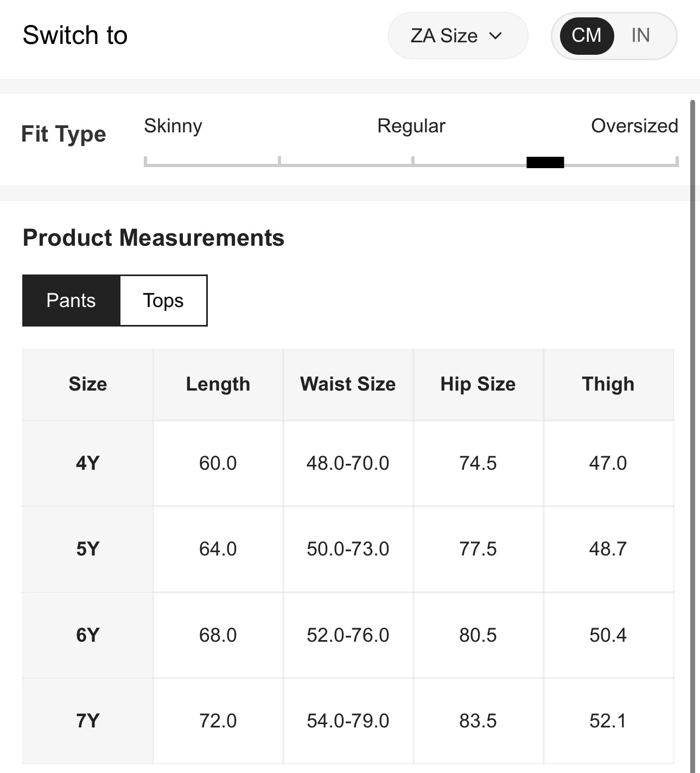
Task: Click the Skinny fit label
Action: tap(173, 126)
